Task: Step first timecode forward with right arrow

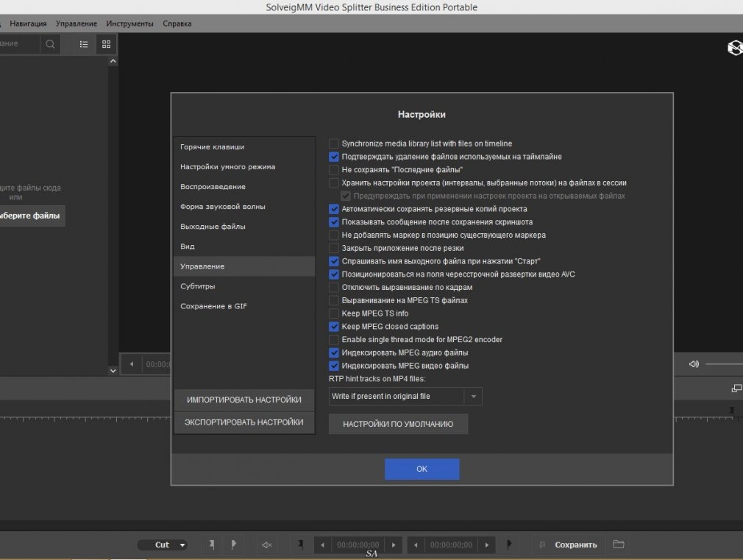Action: click(394, 545)
